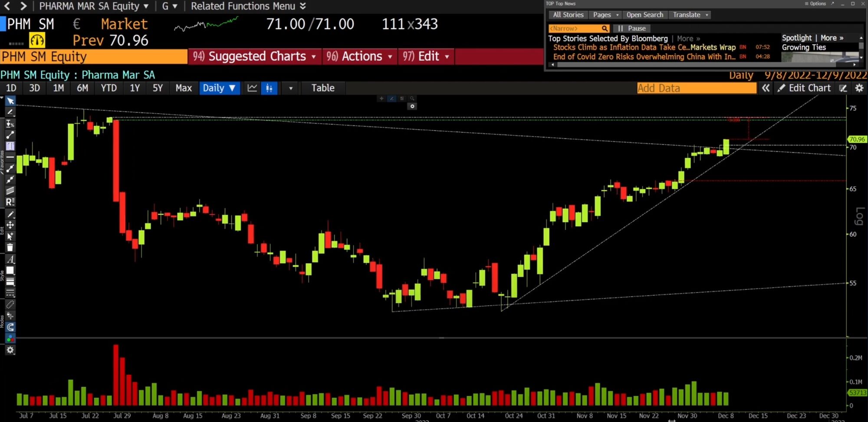Pause the Top News feed
Viewport: 868px width, 422px height.
click(632, 28)
